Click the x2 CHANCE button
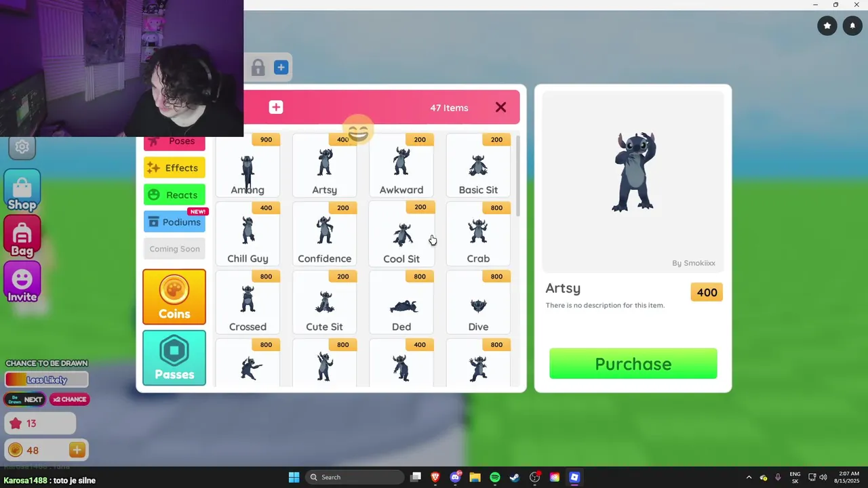This screenshot has height=488, width=868. pyautogui.click(x=69, y=399)
